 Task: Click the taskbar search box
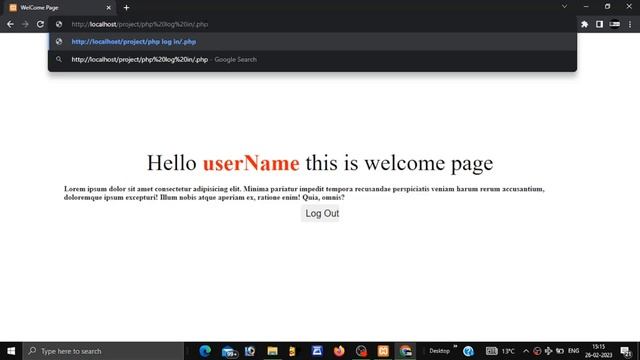pos(103,351)
